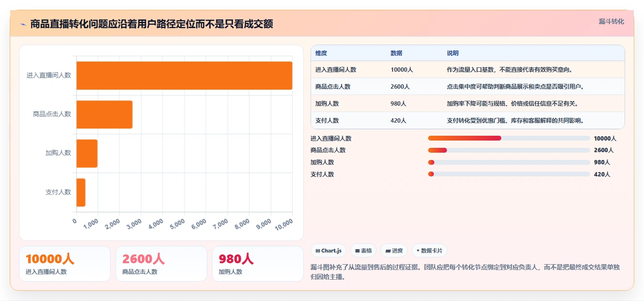Click the 10000人 value beside the progress bar
Screen dimensions: 644x301
605,139
